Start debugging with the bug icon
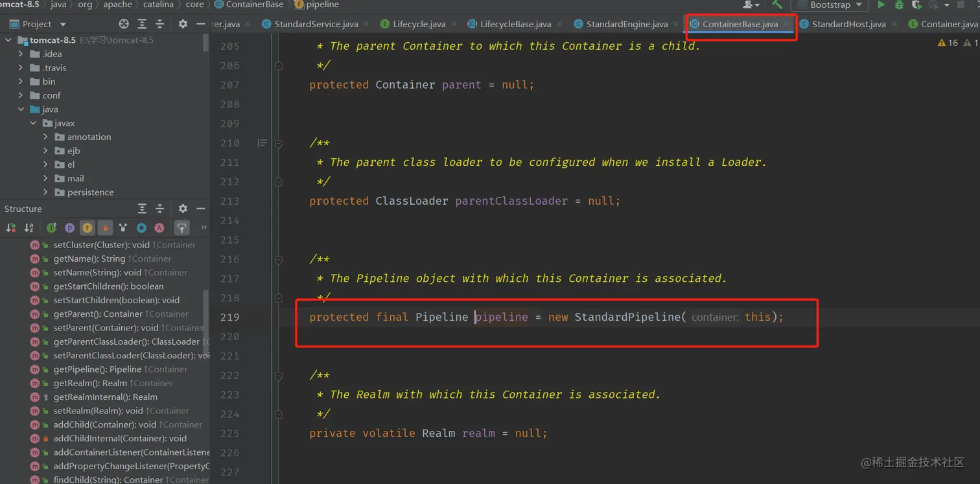The width and height of the screenshot is (980, 484). tap(899, 5)
